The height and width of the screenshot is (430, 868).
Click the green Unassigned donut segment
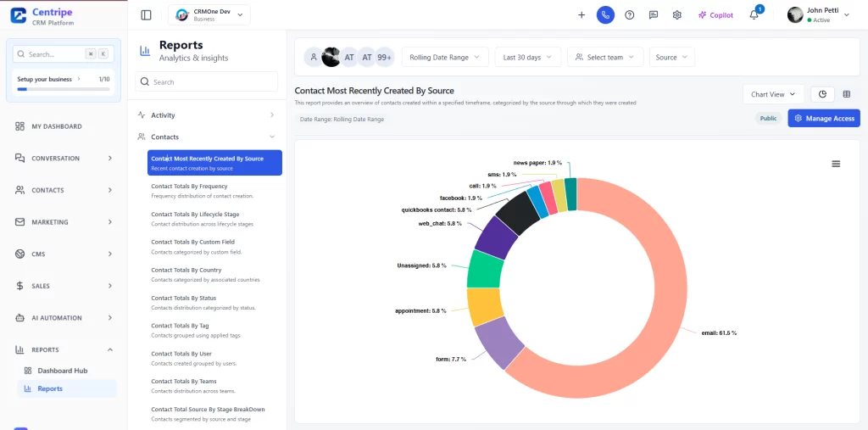tap(485, 269)
